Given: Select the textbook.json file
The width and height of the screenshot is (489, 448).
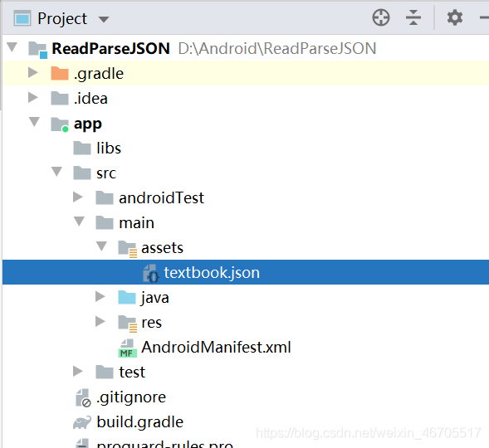Looking at the screenshot, I should click(x=246, y=272).
